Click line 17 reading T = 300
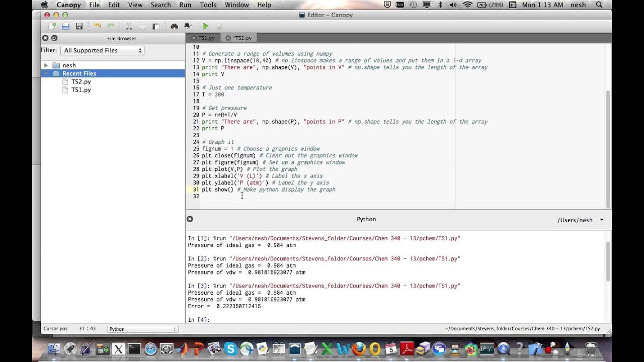Viewport: 644px width, 362px height. [x=213, y=95]
